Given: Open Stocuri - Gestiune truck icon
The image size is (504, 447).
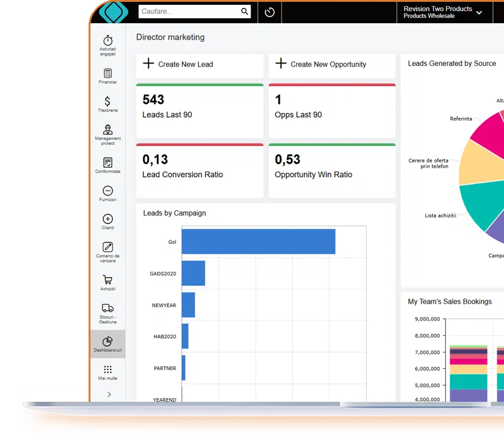Looking at the screenshot, I should [x=108, y=312].
